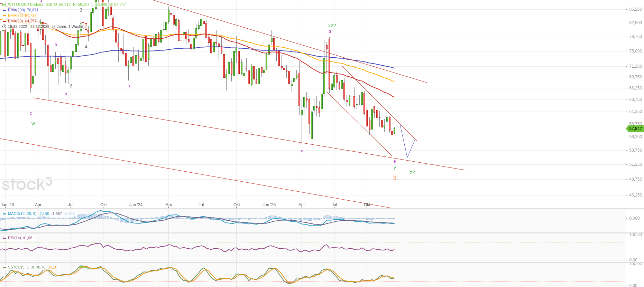Click the blue EMA(200) legend marker

[x=4, y=10]
